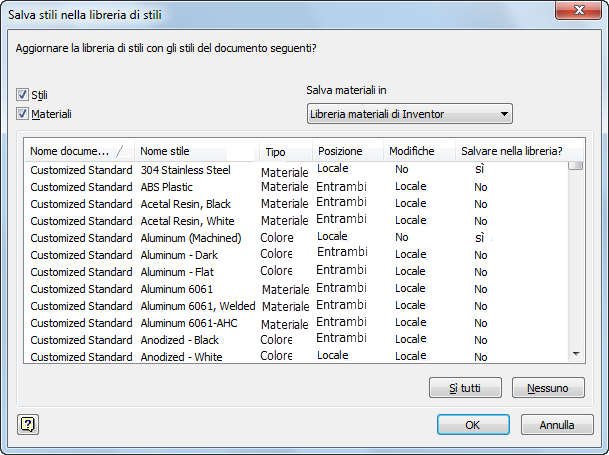This screenshot has width=609, height=455.
Task: Click Salvare nella libreria column header
Action: point(510,151)
